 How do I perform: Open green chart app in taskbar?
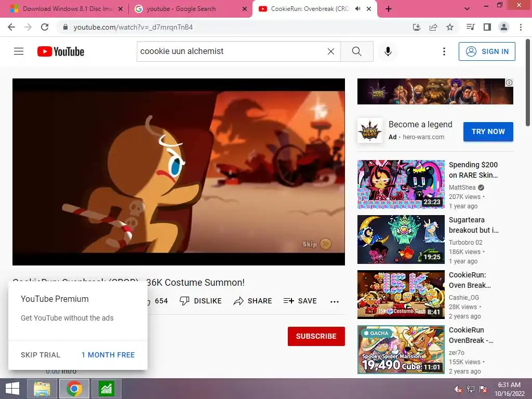coord(106,389)
